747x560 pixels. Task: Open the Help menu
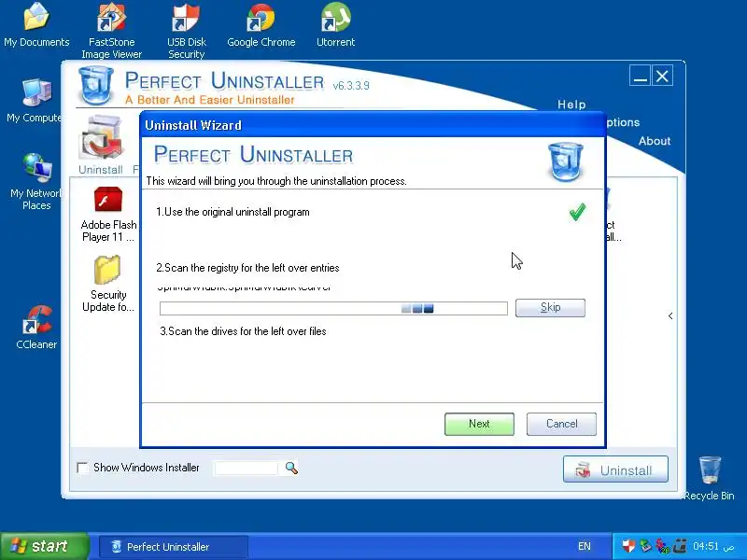coord(571,105)
